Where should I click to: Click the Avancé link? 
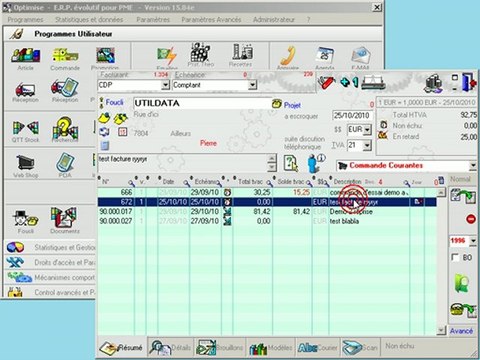pyautogui.click(x=461, y=331)
